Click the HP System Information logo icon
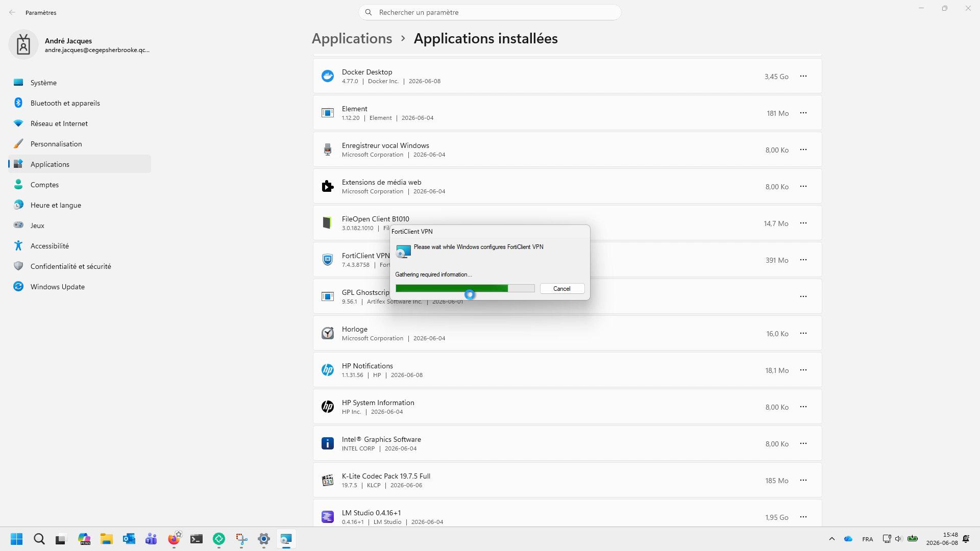Image resolution: width=980 pixels, height=551 pixels. coord(328,407)
